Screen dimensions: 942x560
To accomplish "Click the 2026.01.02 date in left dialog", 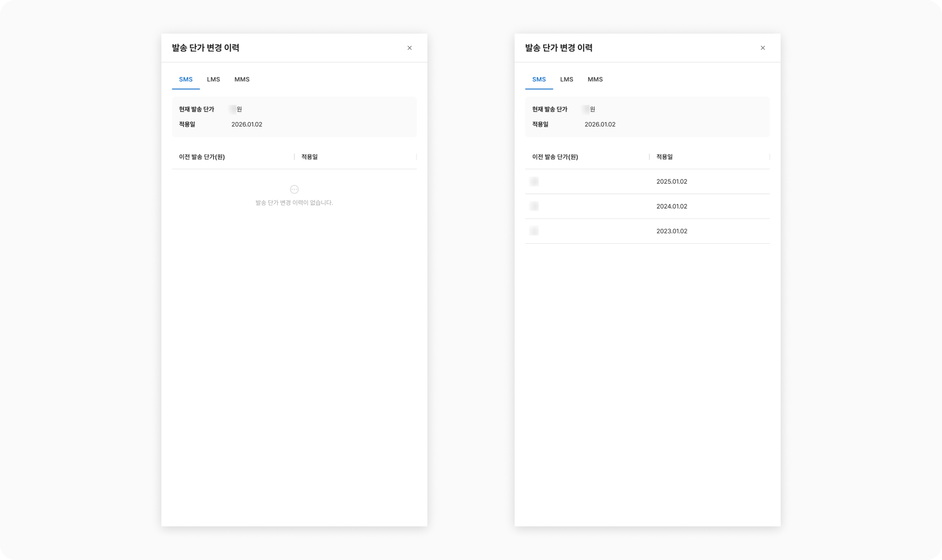I will (247, 125).
